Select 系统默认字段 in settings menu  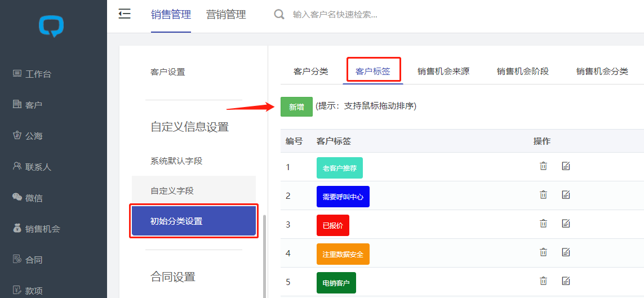[176, 161]
